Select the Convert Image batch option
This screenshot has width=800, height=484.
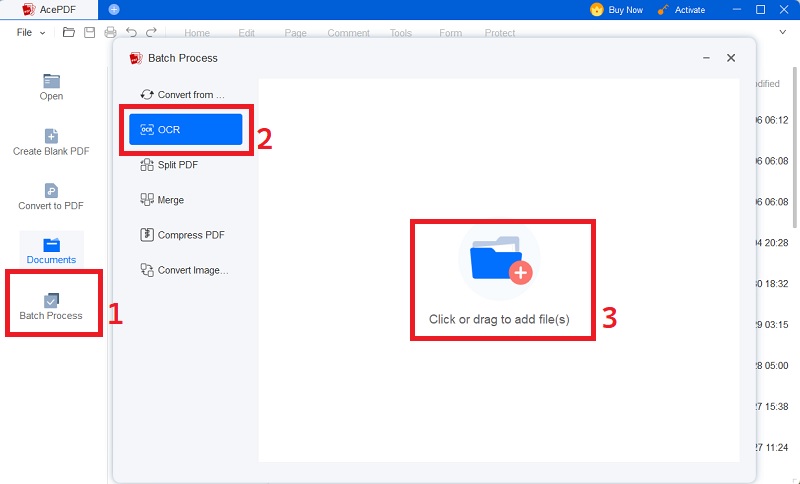pos(185,270)
